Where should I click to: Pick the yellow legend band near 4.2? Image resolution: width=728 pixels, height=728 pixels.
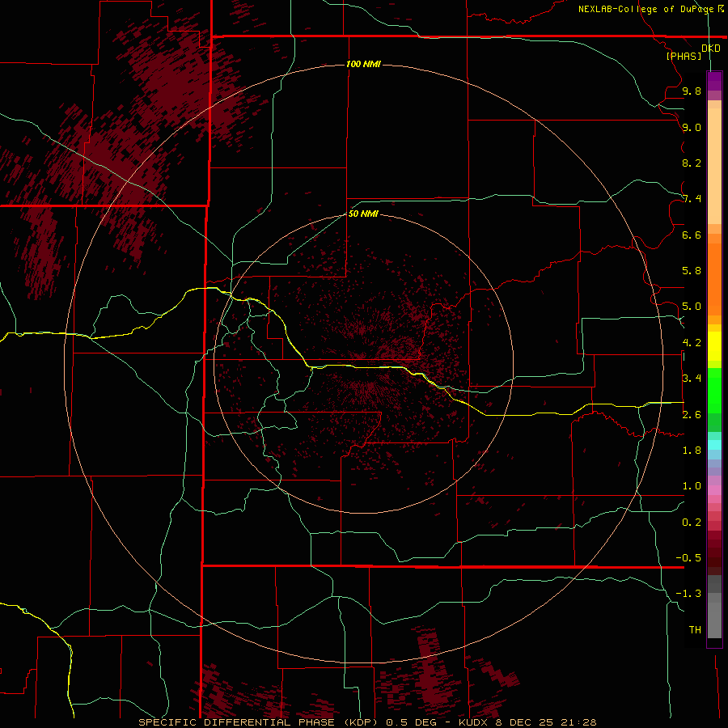pos(714,346)
